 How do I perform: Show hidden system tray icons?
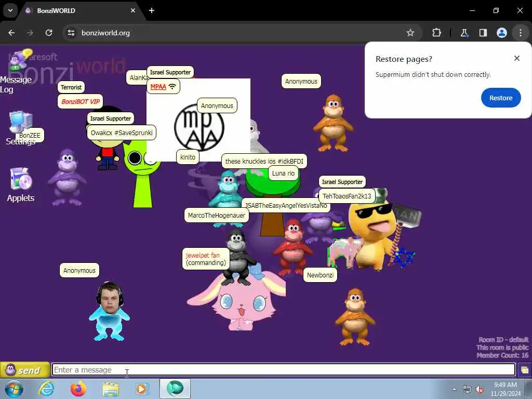[x=454, y=389]
